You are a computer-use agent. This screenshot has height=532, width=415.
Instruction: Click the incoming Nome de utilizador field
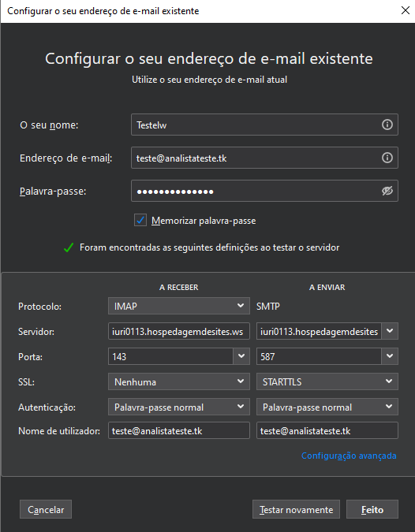click(x=179, y=430)
